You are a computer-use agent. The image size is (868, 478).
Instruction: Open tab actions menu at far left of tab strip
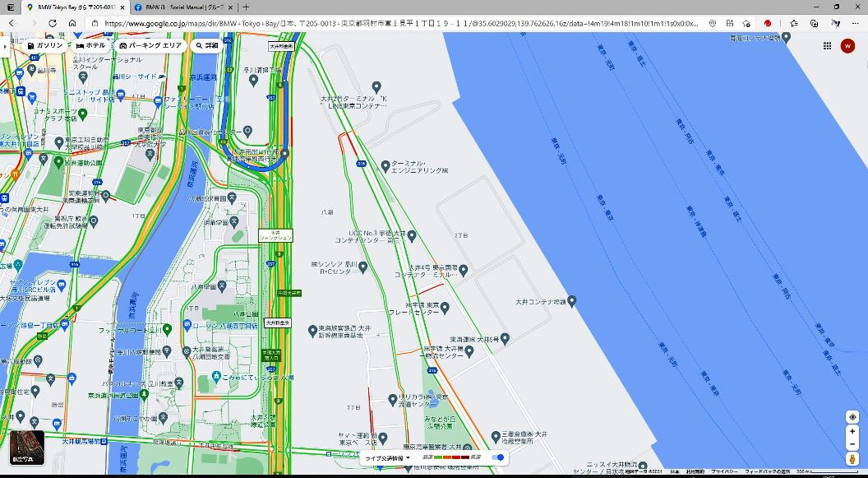point(11,7)
